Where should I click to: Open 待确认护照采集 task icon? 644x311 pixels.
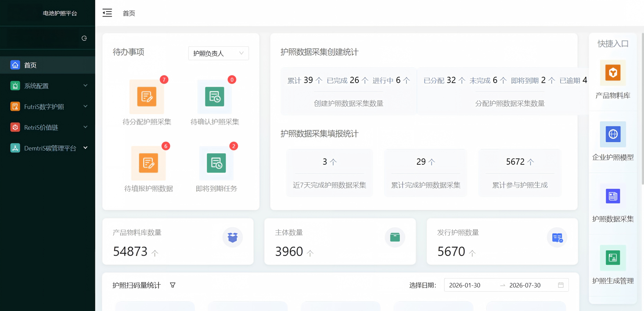click(x=215, y=97)
